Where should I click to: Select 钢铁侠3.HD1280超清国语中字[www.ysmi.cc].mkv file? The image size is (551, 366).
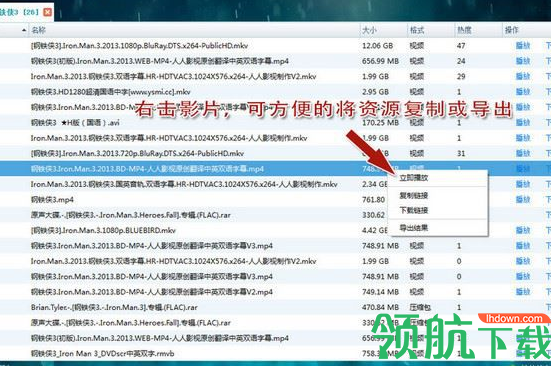pyautogui.click(x=111, y=92)
